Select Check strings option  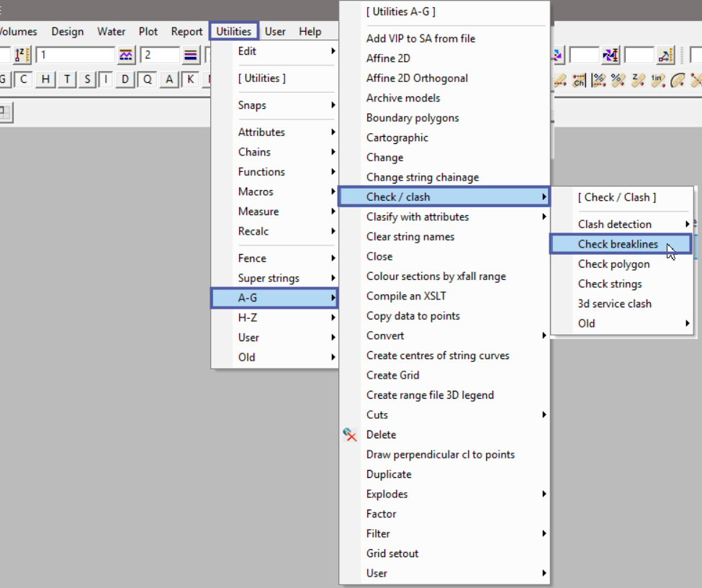point(622,284)
